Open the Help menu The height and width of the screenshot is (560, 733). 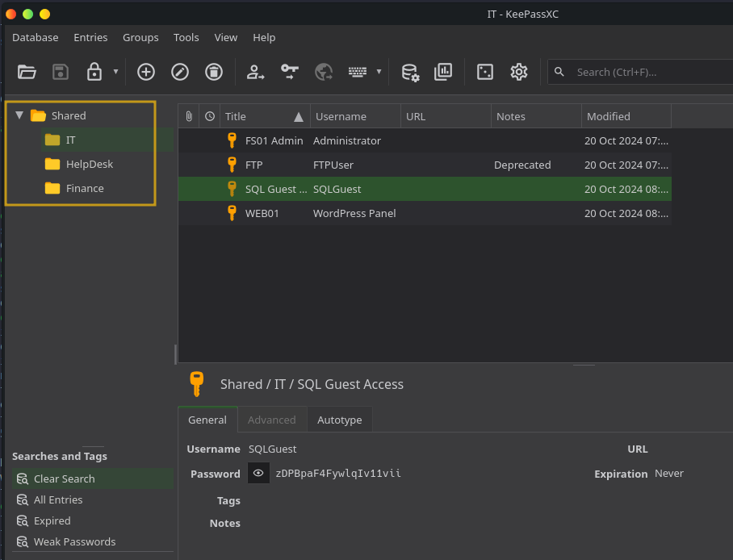click(x=264, y=37)
